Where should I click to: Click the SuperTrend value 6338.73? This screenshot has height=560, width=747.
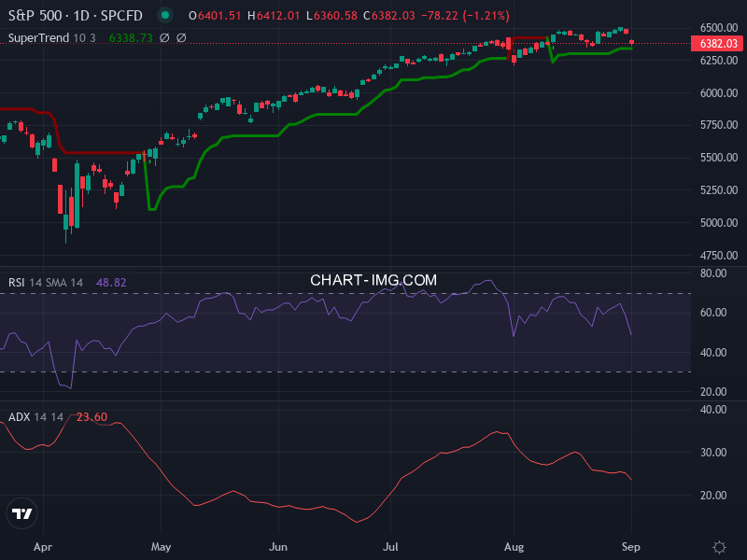[131, 37]
